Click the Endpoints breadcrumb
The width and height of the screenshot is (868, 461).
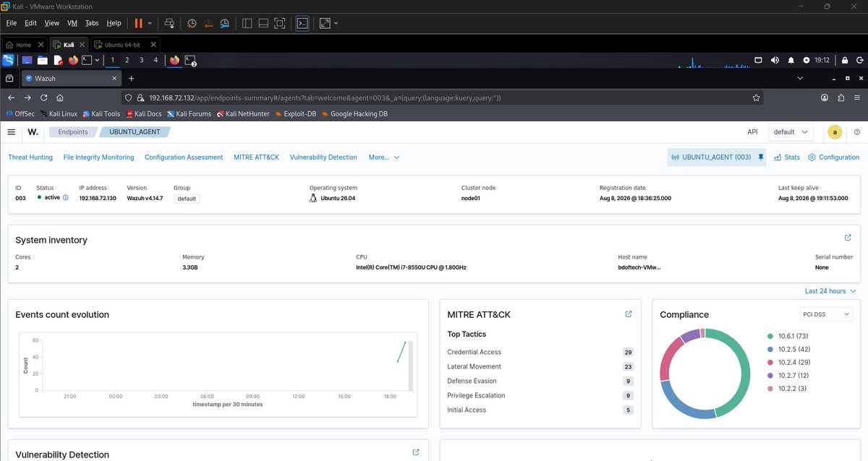click(x=73, y=132)
